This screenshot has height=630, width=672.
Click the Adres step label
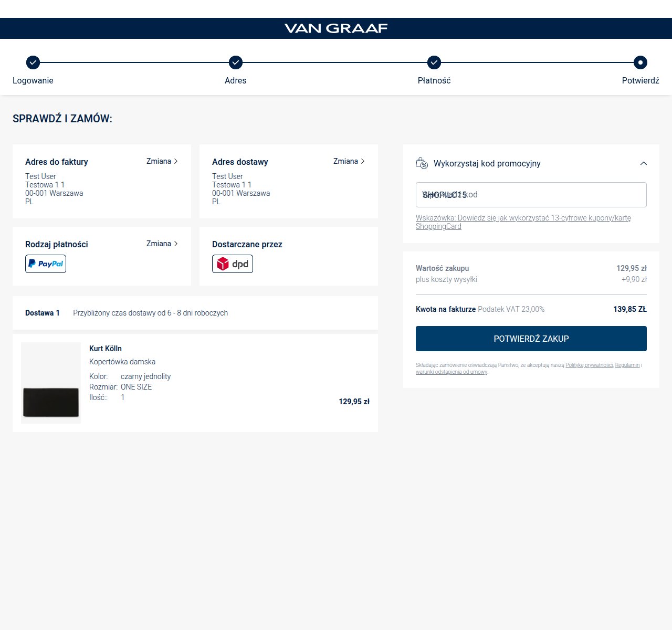236,80
